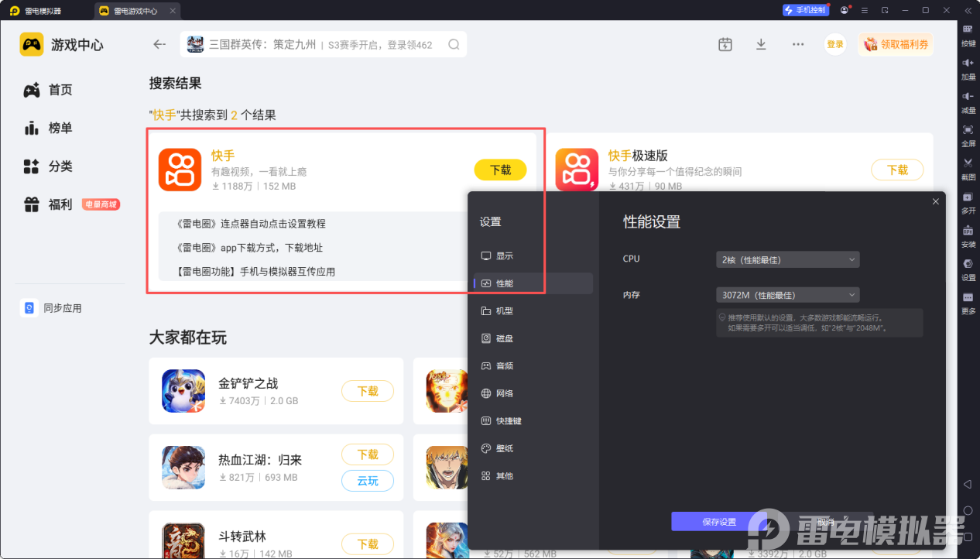
Task: Click the 热血江湖:归来 game icon
Action: point(183,468)
